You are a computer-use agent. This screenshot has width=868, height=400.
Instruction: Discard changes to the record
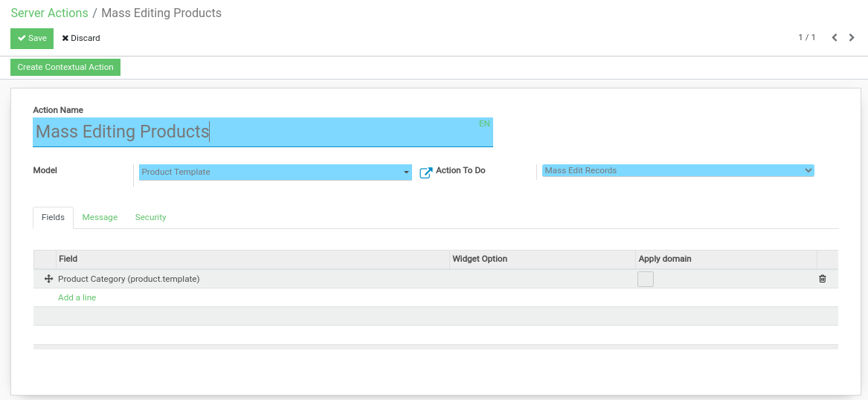81,38
